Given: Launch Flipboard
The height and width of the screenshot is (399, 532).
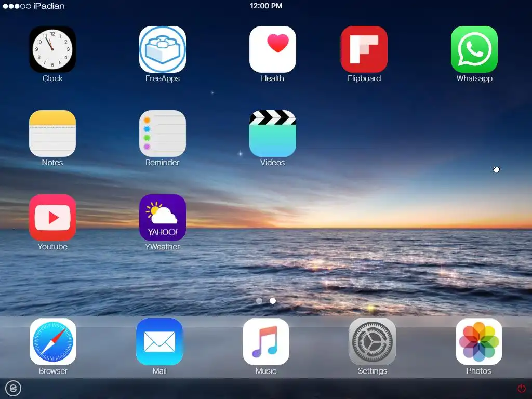Looking at the screenshot, I should tap(364, 49).
